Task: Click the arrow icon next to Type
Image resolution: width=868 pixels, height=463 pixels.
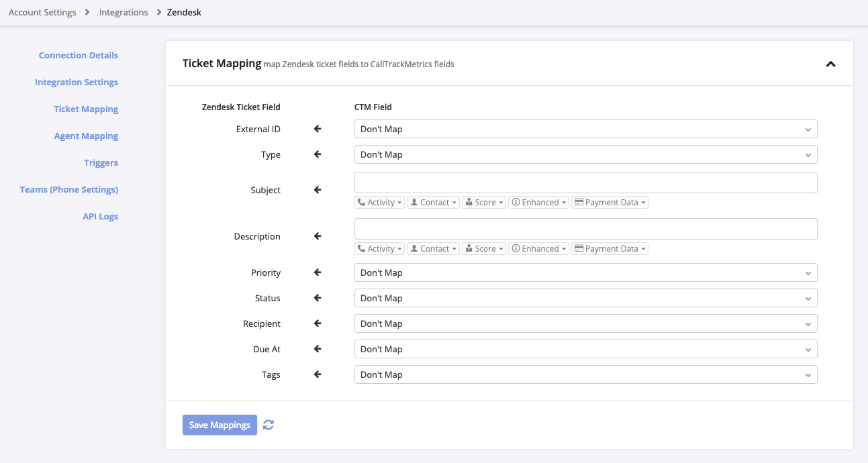Action: [x=318, y=154]
